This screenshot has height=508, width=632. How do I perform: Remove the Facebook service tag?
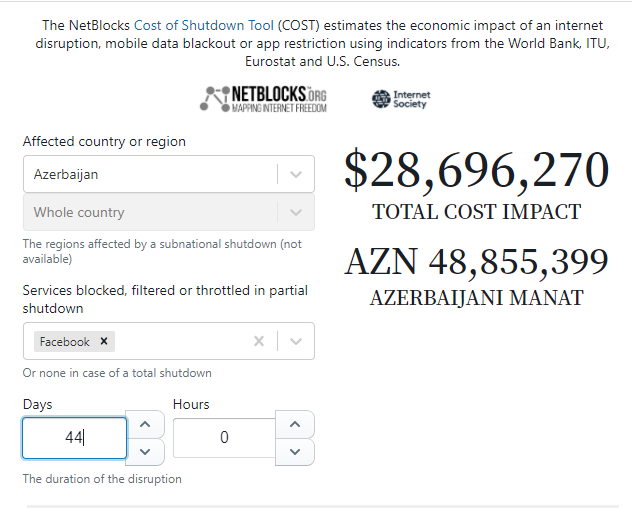coord(104,341)
